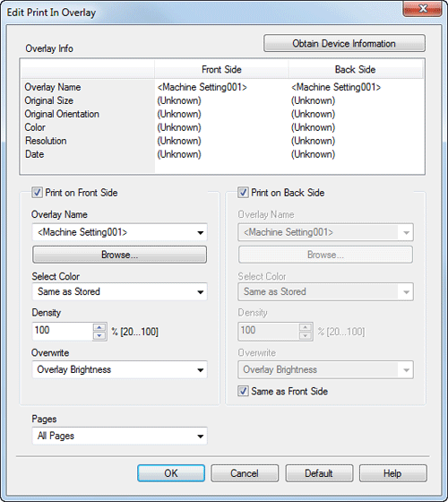Increase front side Density with up arrow
448x502 pixels.
click(99, 327)
